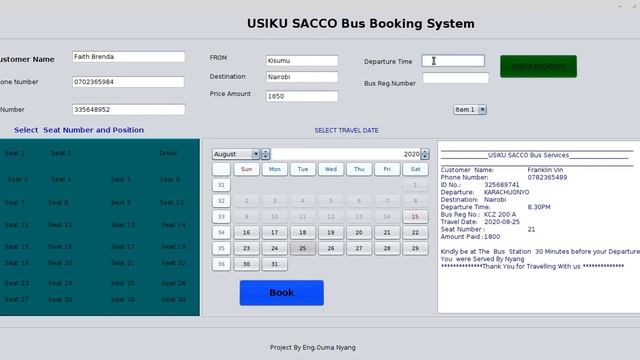The width and height of the screenshot is (640, 360).
Task: Pick August 18 on the calendar
Action: click(x=302, y=233)
